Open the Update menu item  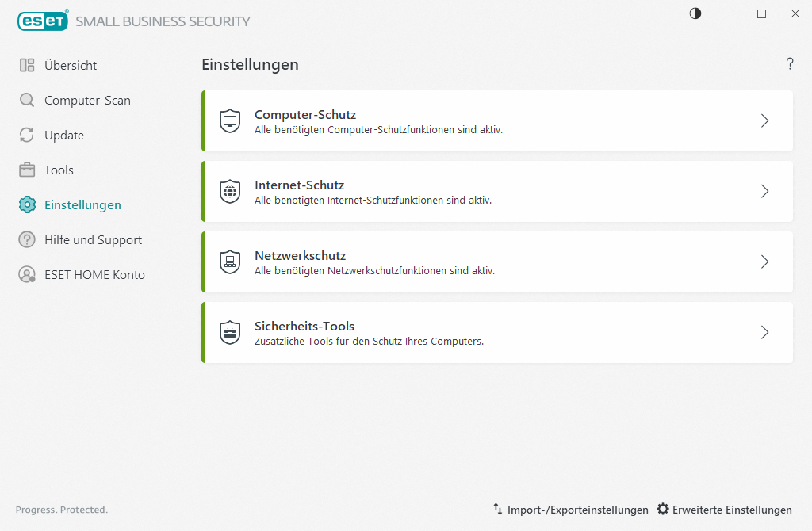click(x=64, y=136)
